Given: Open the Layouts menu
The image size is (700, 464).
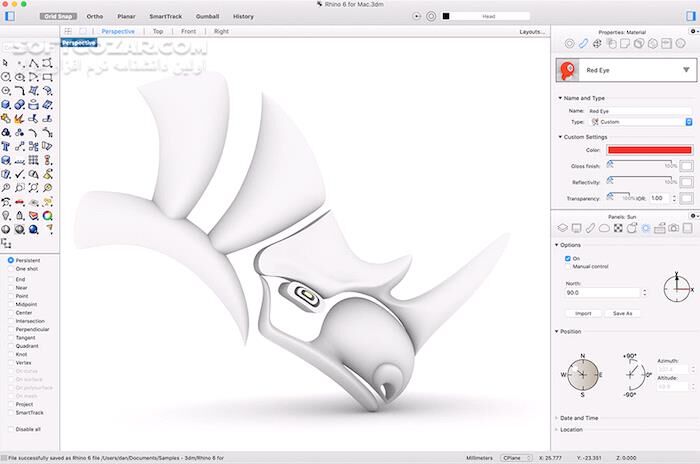Looking at the screenshot, I should pos(532,32).
